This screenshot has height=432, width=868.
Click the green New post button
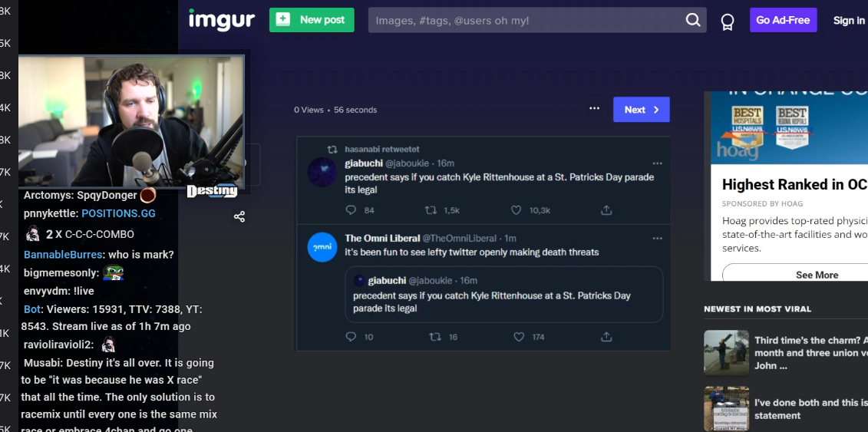pyautogui.click(x=312, y=20)
